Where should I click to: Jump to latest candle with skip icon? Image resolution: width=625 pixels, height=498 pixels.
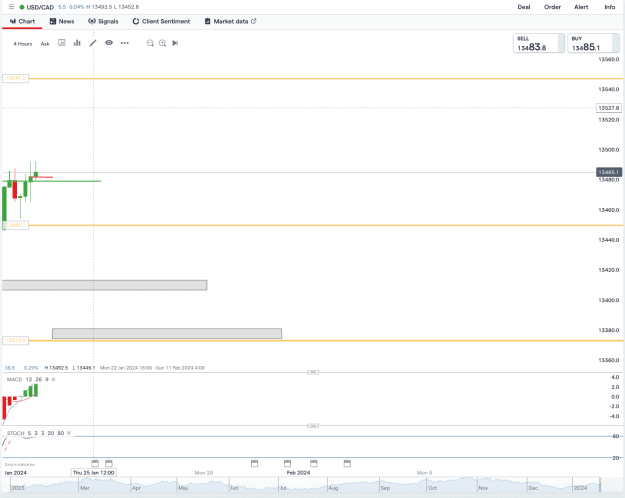point(175,43)
